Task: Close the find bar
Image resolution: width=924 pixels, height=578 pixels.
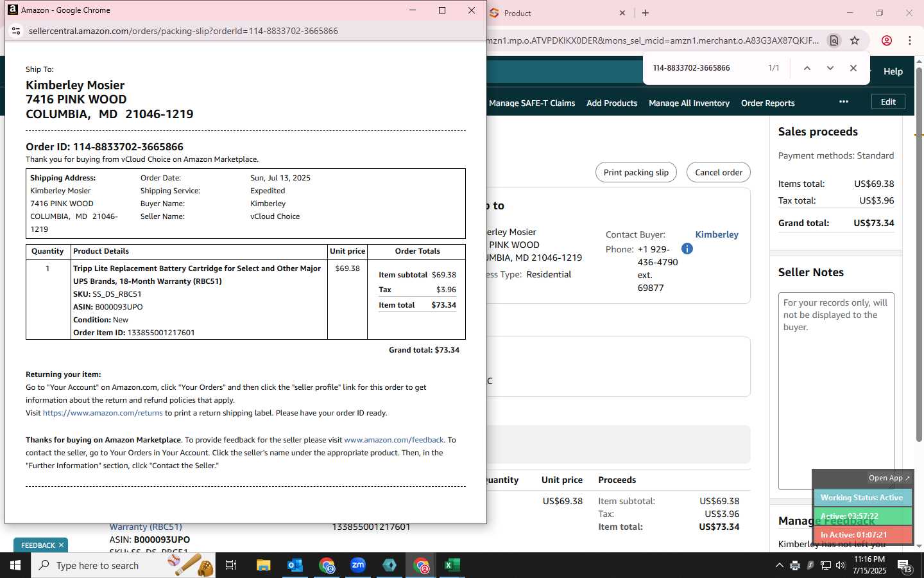Action: [853, 68]
